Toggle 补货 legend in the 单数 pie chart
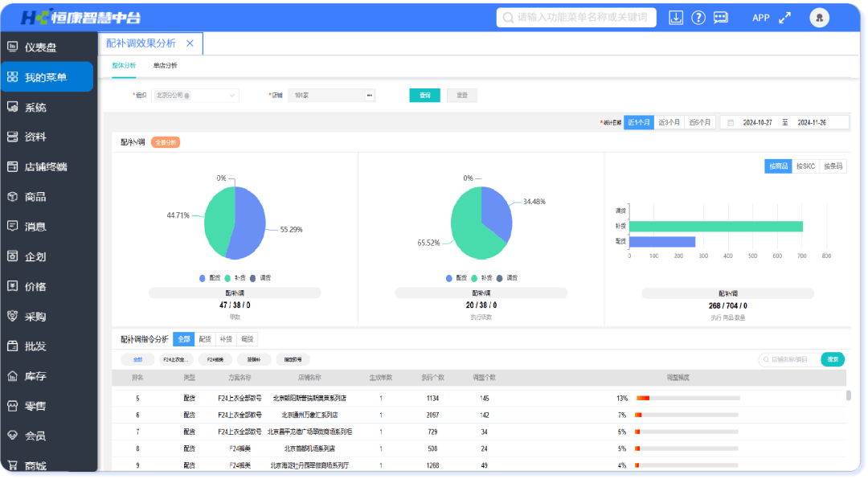Image resolution: width=868 pixels, height=479 pixels. click(235, 278)
